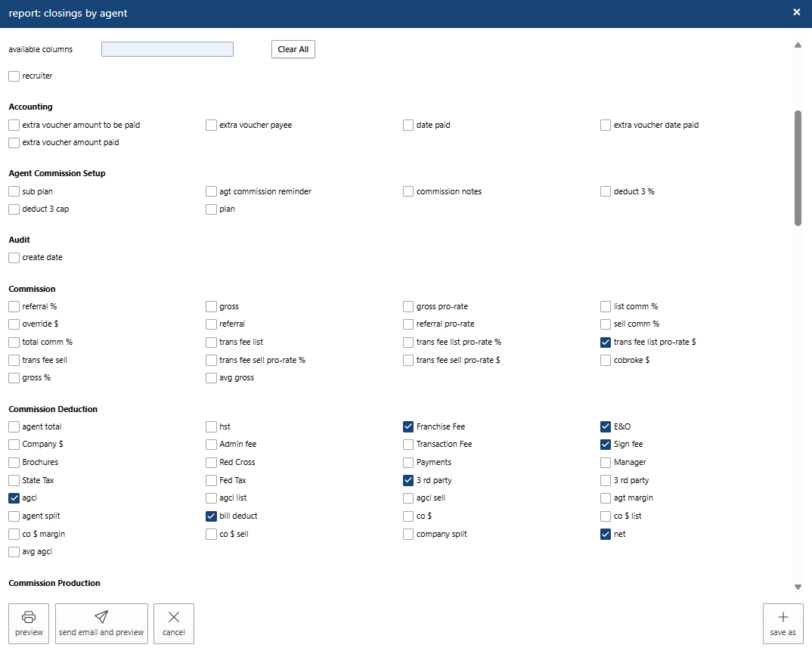The width and height of the screenshot is (812, 651).
Task: Check the extra voucher payee option
Action: (x=212, y=126)
